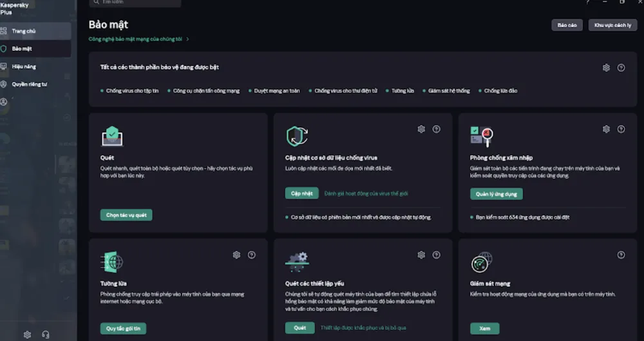Open settings gear on Phòng chống xâm nhập card
This screenshot has width=644, height=341.
click(x=606, y=129)
